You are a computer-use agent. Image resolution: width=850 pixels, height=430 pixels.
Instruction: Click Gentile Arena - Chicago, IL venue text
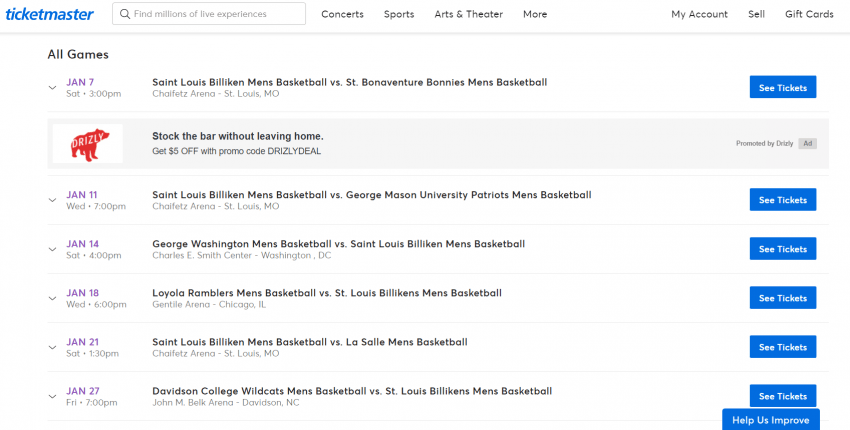coord(209,305)
